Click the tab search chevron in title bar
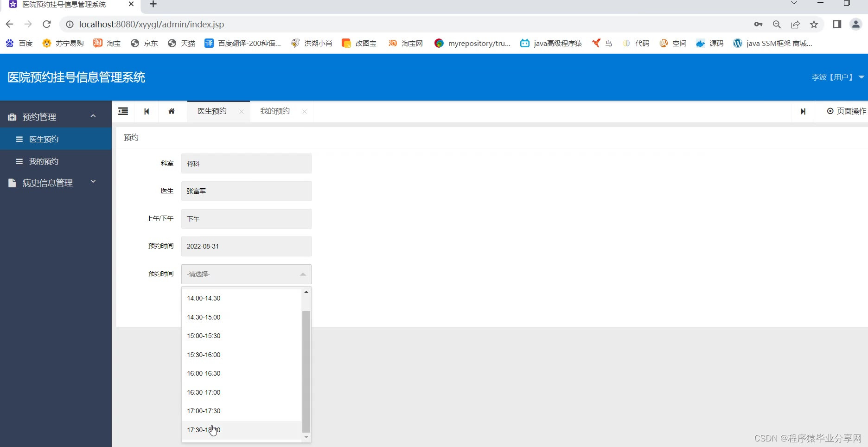This screenshot has height=447, width=868. click(x=794, y=3)
